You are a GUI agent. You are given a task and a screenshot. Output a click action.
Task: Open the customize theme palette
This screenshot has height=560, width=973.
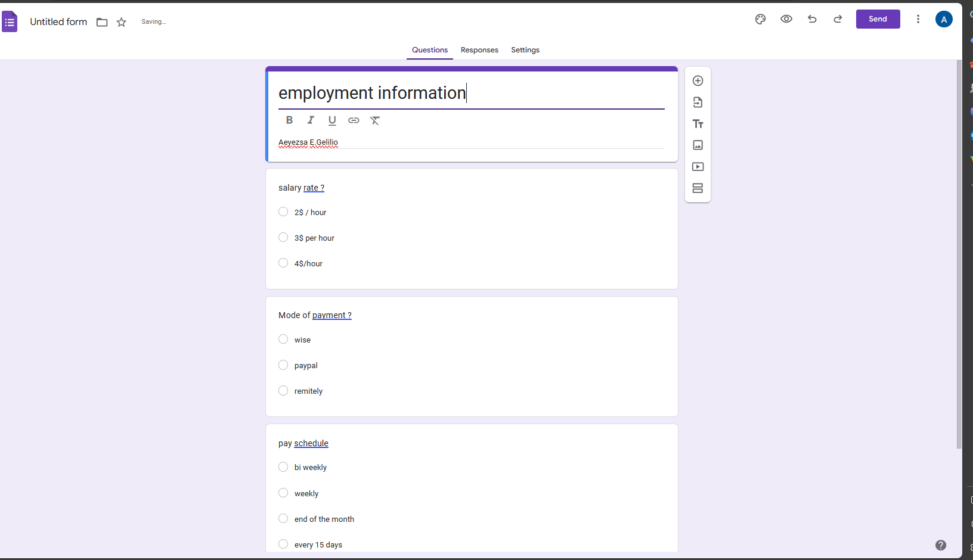760,19
